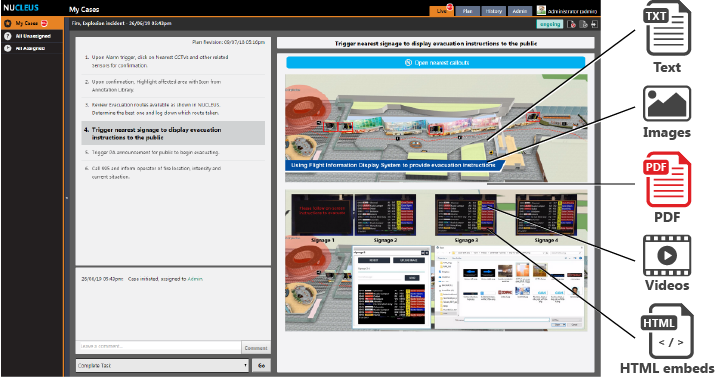This screenshot has width=715, height=377.
Task: Click the Signage 1 display thumbnail
Action: point(322,214)
